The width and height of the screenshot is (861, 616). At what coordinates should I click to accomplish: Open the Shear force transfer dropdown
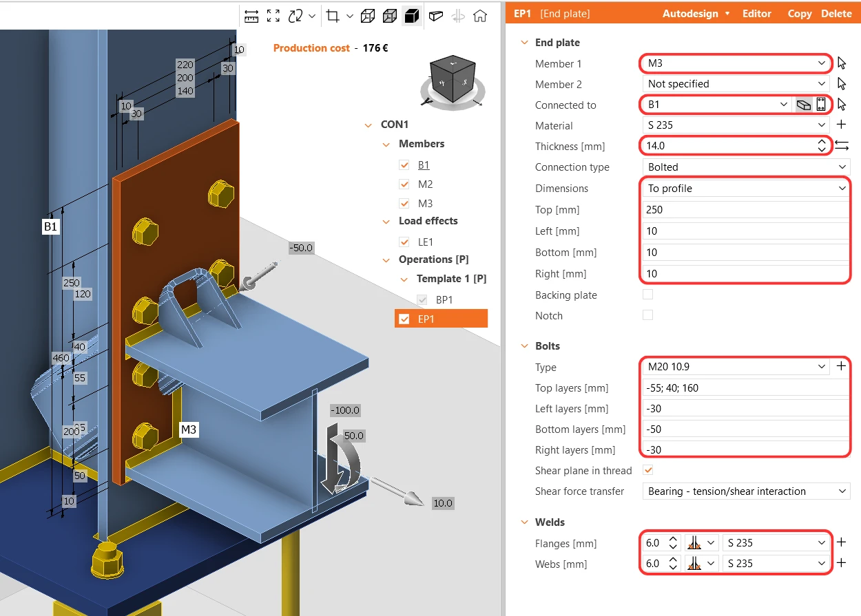click(747, 491)
